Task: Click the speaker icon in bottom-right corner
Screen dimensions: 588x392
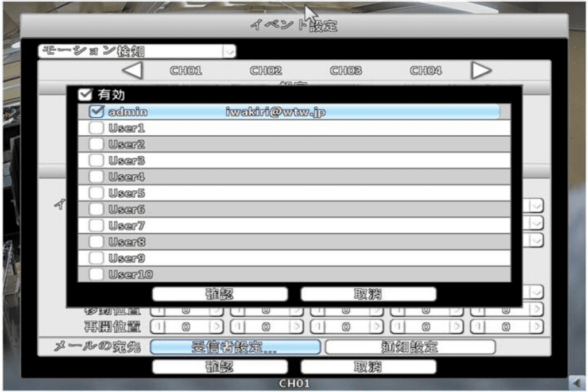Action: click(576, 383)
